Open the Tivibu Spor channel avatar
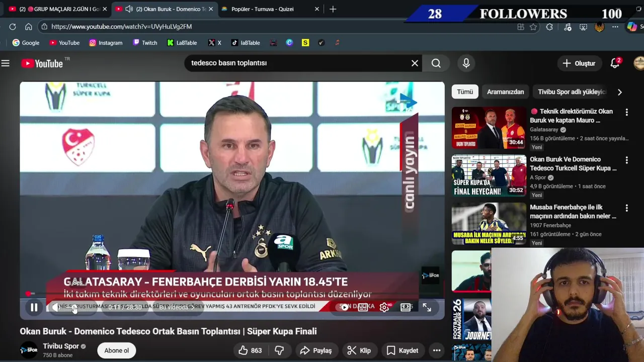The width and height of the screenshot is (644, 362). pos(29,350)
